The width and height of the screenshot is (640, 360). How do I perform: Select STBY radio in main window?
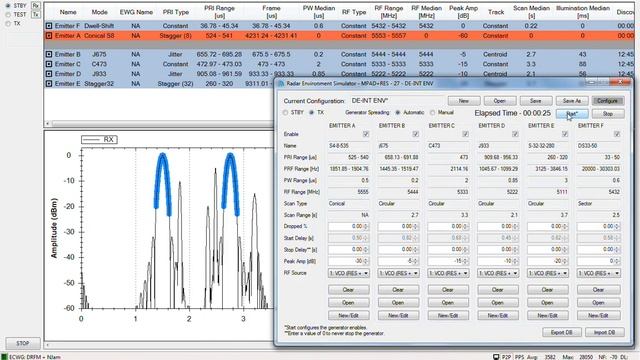point(8,6)
